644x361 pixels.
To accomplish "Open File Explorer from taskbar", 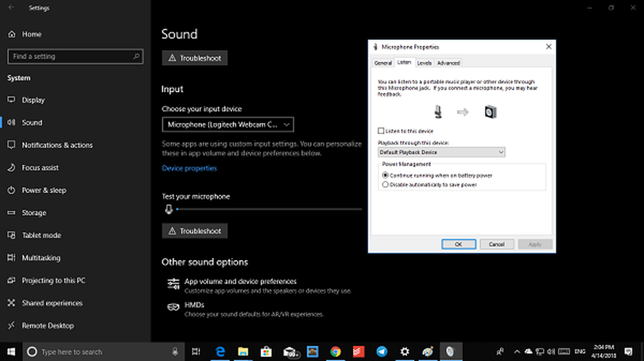I will [243, 351].
